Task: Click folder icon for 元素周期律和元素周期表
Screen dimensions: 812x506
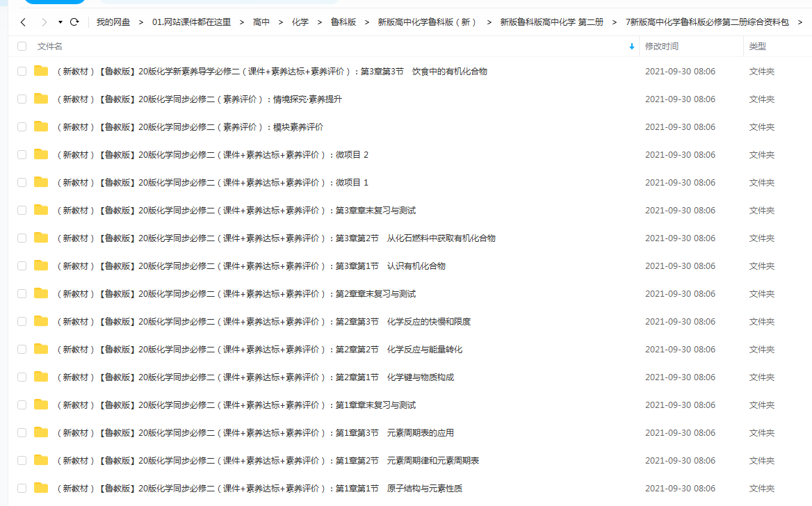Action: [x=41, y=460]
